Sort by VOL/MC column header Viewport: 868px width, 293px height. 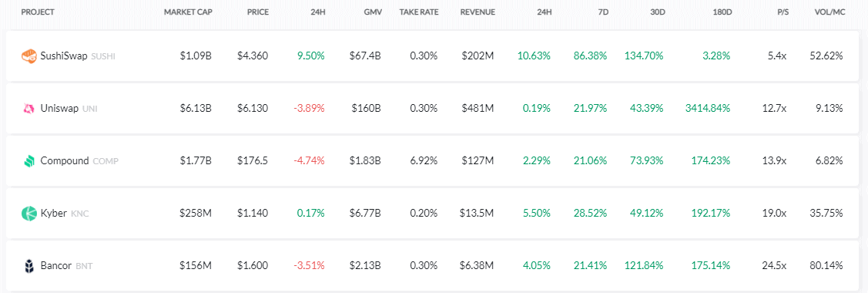click(x=829, y=12)
